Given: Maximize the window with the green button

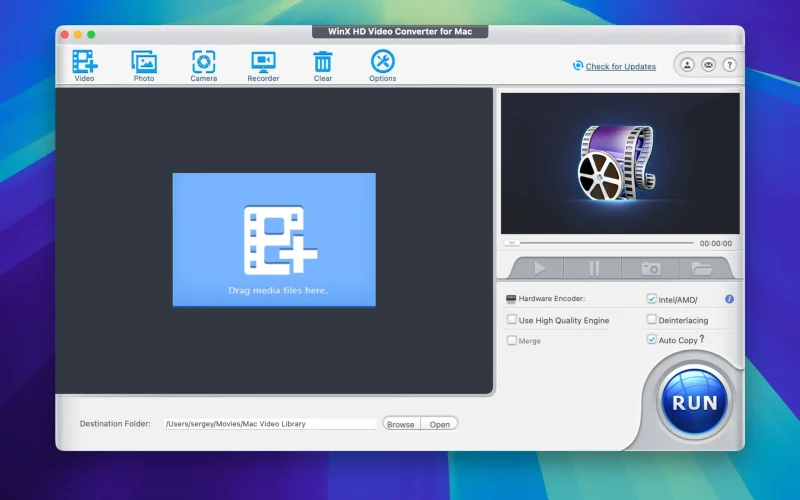Looking at the screenshot, I should pos(91,35).
